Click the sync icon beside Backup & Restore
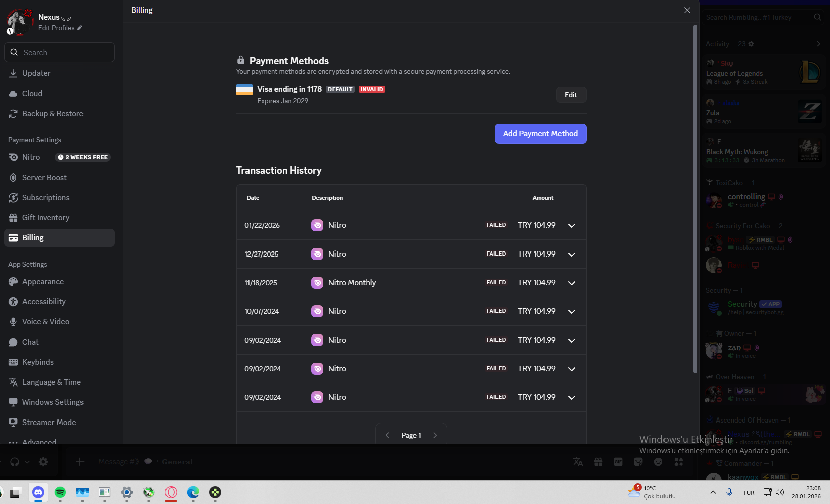This screenshot has height=504, width=830. [13, 114]
